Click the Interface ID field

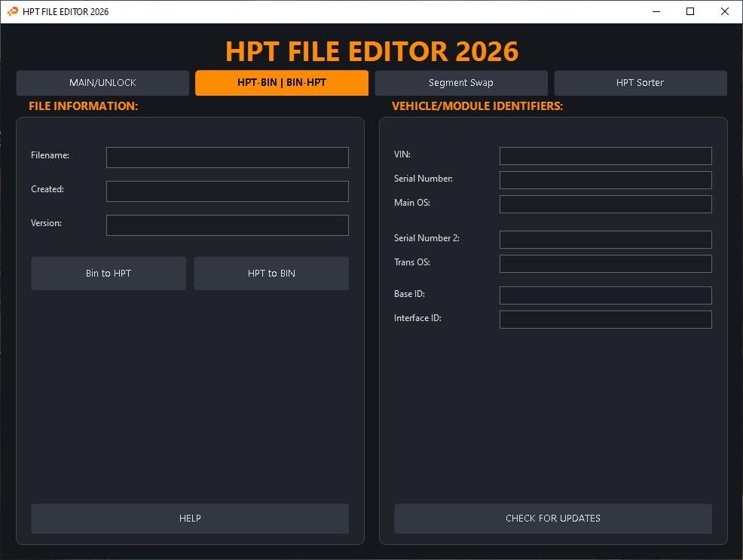(x=606, y=320)
